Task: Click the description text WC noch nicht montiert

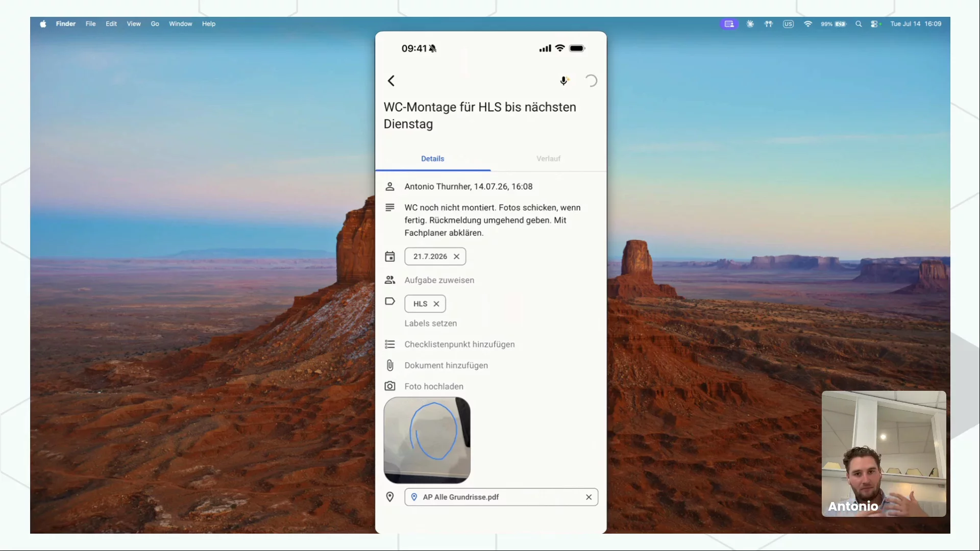Action: point(493,220)
